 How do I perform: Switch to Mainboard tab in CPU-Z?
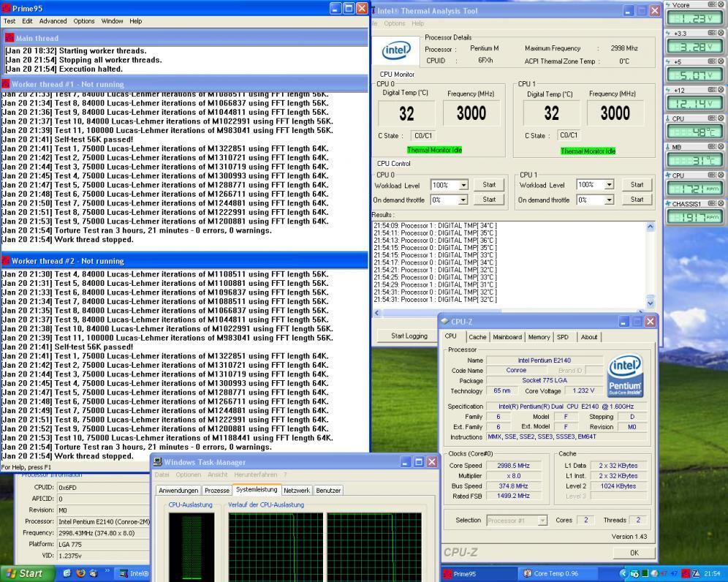507,337
